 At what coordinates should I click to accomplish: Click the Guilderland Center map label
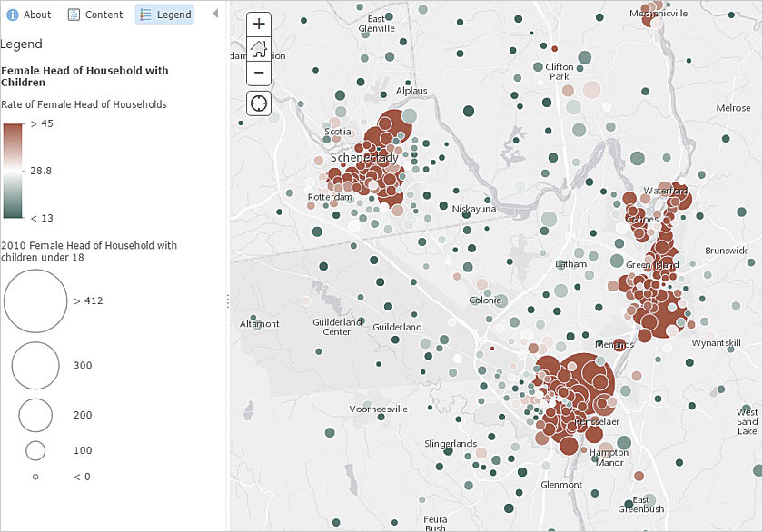(x=337, y=327)
